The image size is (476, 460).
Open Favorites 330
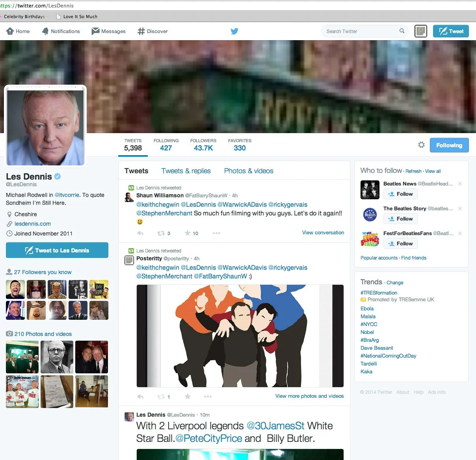click(x=240, y=145)
